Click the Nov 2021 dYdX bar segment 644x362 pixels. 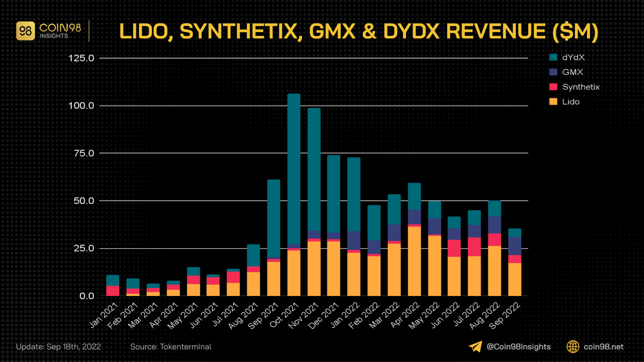click(314, 169)
